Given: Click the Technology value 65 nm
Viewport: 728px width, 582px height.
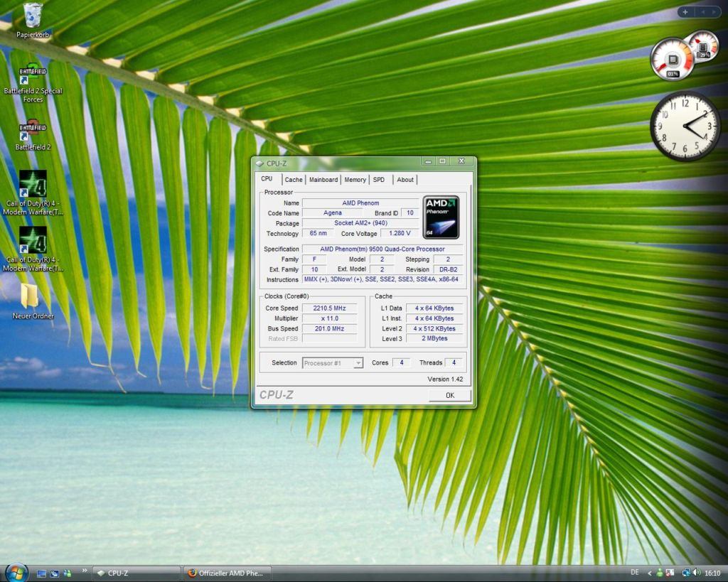Looking at the screenshot, I should point(318,234).
